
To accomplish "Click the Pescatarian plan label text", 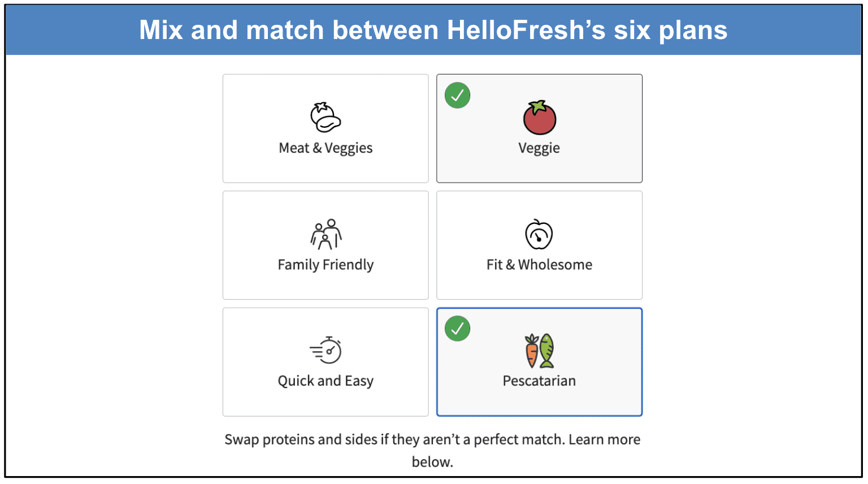I will tap(539, 381).
